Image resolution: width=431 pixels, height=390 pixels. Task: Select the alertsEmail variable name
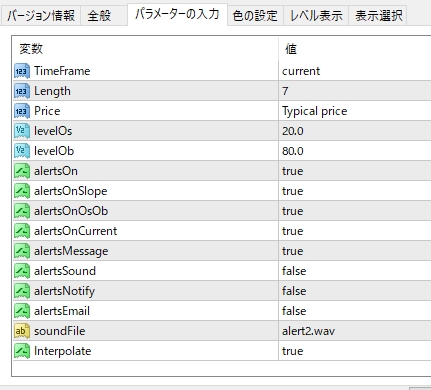[62, 311]
